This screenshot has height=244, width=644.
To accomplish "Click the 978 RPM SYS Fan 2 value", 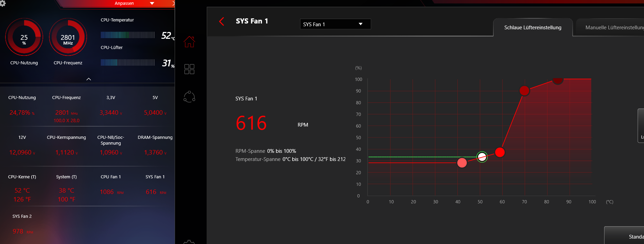I will [x=23, y=231].
